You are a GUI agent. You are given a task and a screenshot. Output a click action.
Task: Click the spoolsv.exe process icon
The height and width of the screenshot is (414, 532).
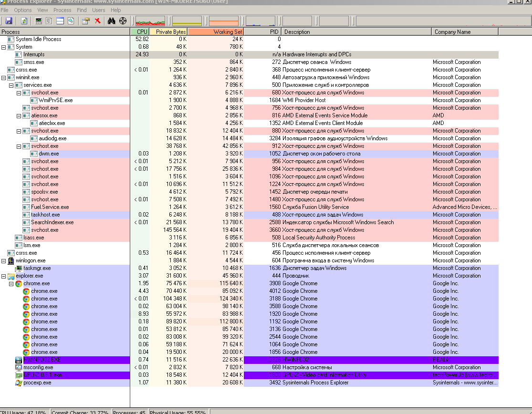coord(26,192)
